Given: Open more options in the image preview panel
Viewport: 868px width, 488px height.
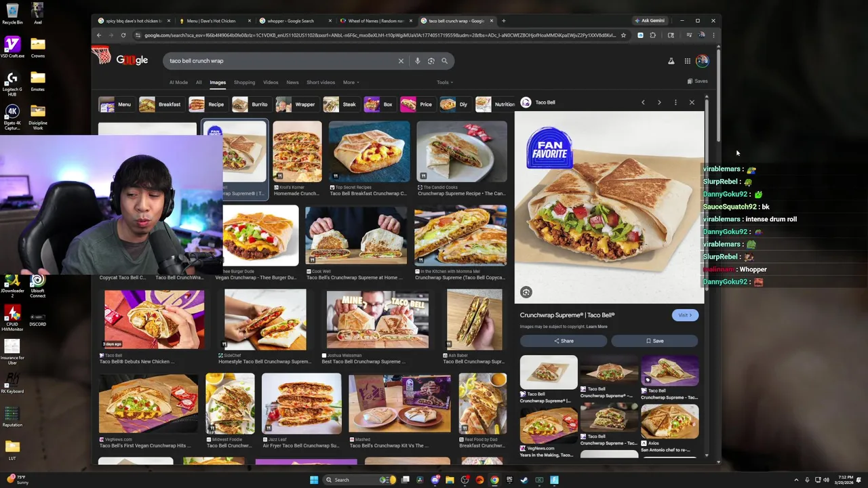Looking at the screenshot, I should (675, 102).
